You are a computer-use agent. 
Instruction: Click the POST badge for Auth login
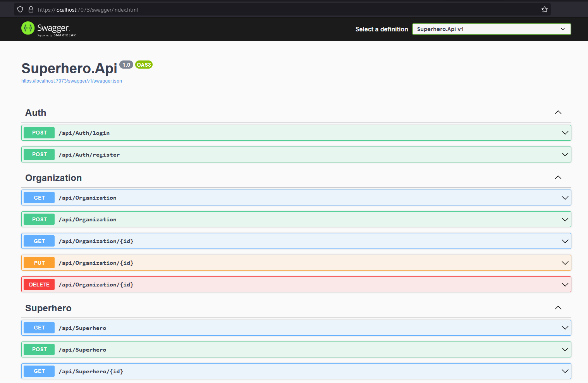pos(39,133)
